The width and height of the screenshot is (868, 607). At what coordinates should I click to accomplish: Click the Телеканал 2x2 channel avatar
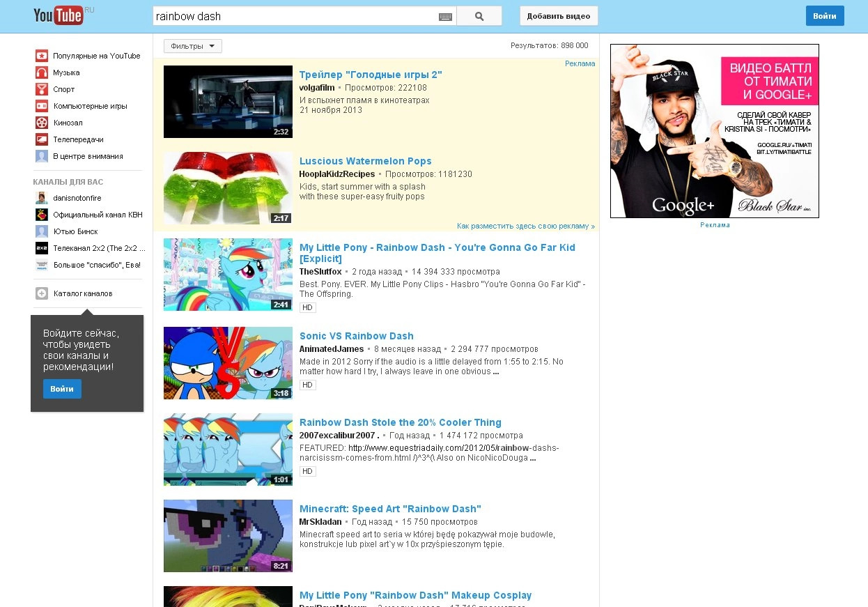click(42, 248)
